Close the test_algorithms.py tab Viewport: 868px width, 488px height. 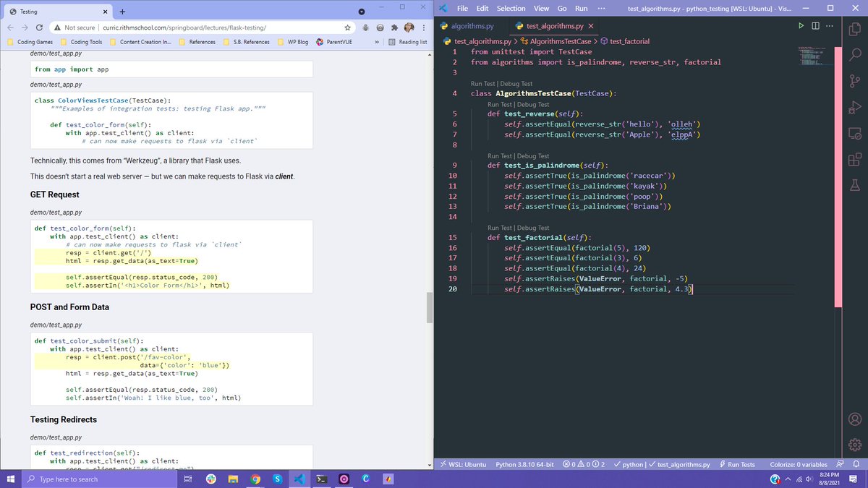591,26
